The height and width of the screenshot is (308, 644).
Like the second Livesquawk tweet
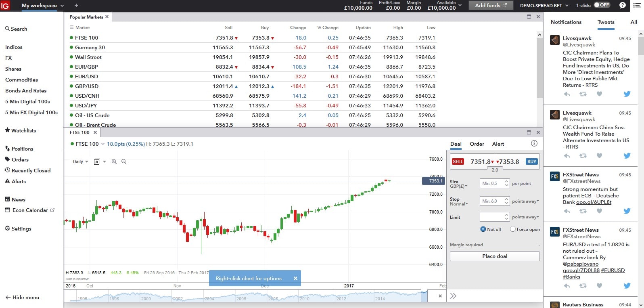tap(599, 156)
